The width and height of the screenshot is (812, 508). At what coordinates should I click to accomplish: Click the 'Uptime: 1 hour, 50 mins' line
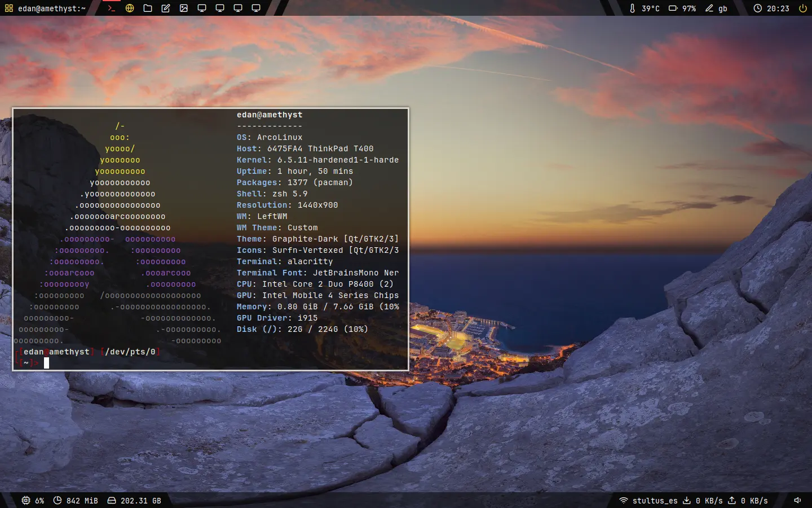pyautogui.click(x=295, y=171)
